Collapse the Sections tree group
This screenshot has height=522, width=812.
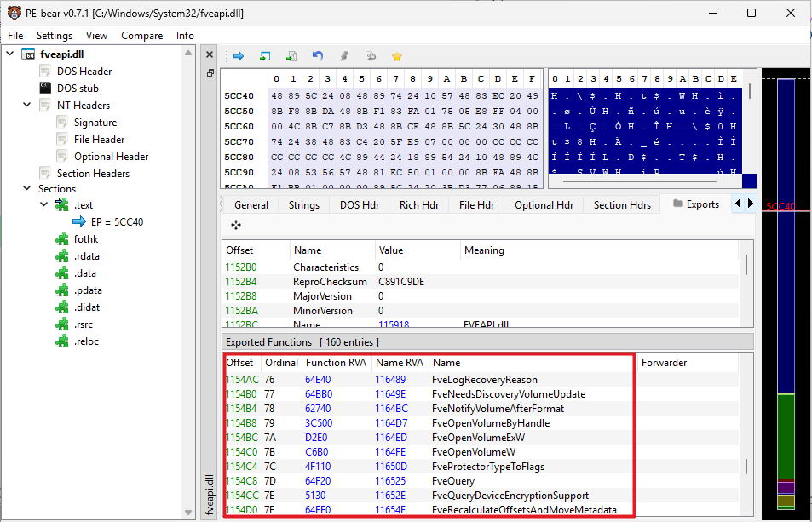point(26,189)
